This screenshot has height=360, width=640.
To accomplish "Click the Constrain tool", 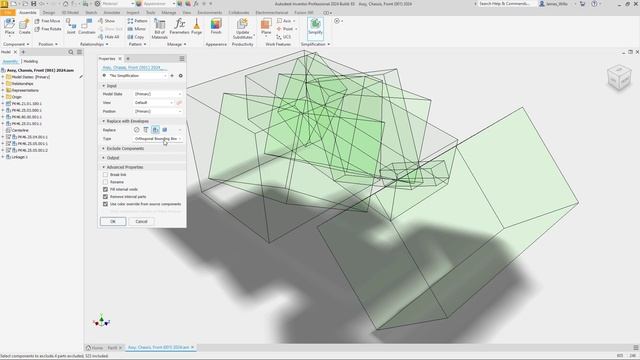I will coord(87,27).
